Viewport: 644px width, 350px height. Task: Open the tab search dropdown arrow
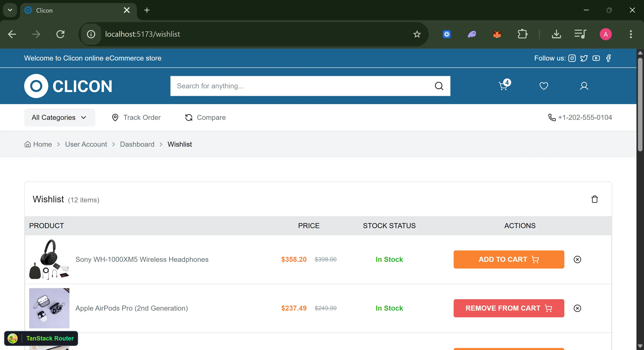[10, 10]
